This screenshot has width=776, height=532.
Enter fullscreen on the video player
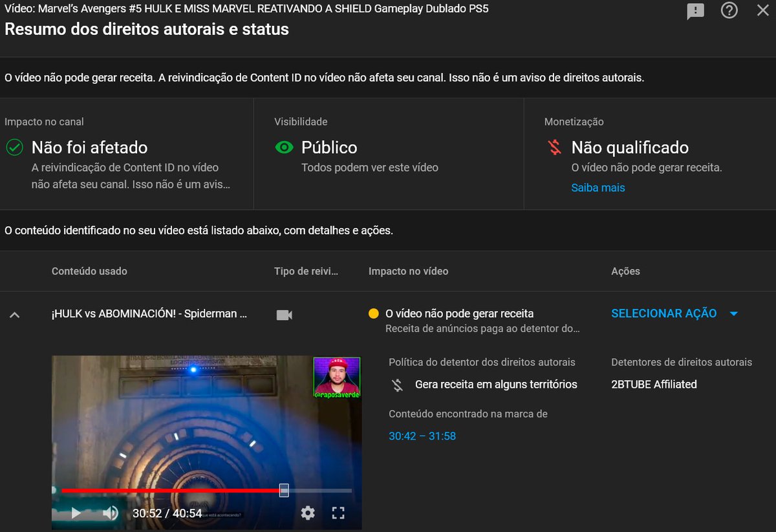click(x=338, y=513)
